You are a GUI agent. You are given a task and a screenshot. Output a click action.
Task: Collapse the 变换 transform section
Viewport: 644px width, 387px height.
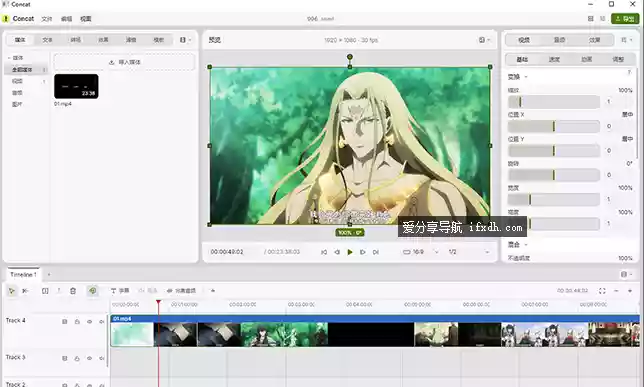pyautogui.click(x=518, y=77)
